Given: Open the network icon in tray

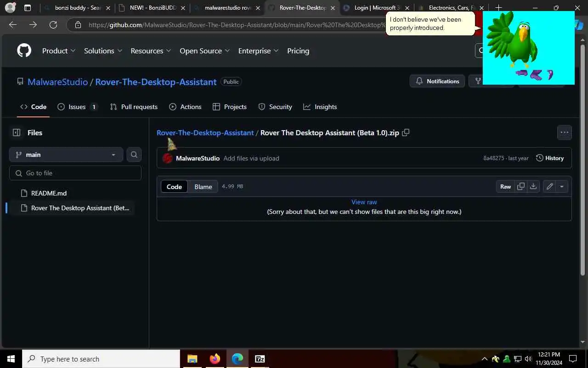Looking at the screenshot, I should coord(517,359).
